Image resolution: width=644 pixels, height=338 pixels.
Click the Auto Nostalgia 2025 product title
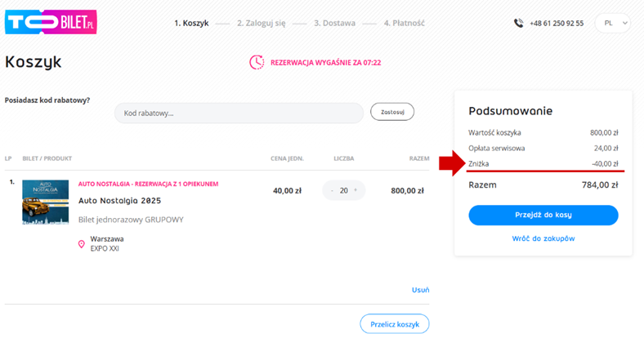119,200
